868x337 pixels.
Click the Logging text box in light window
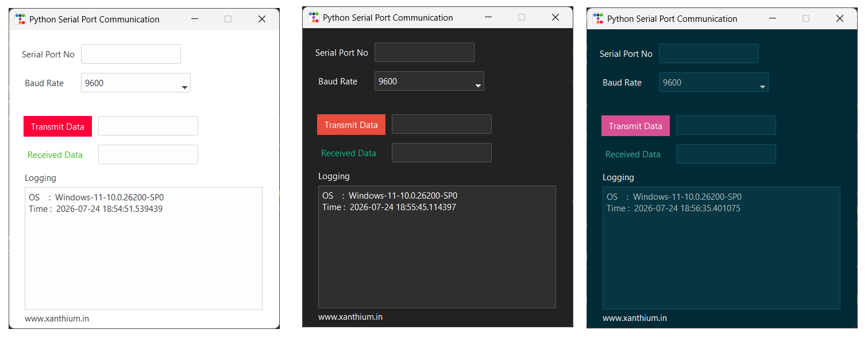click(x=144, y=249)
